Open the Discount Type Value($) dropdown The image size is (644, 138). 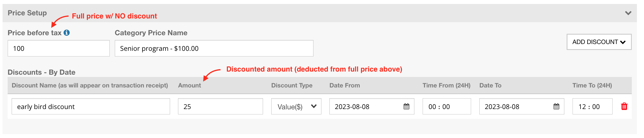point(296,106)
